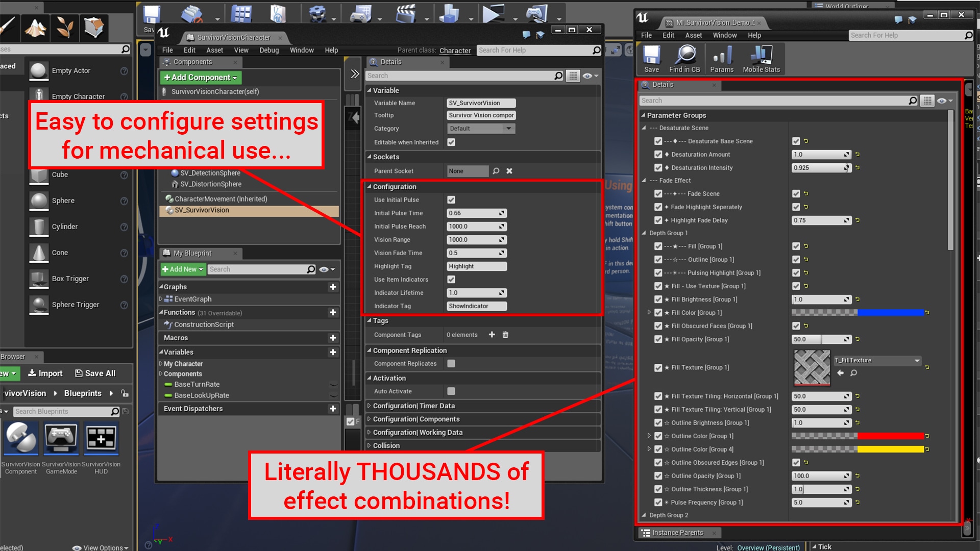Uncheck Use Initial Pulse

451,199
